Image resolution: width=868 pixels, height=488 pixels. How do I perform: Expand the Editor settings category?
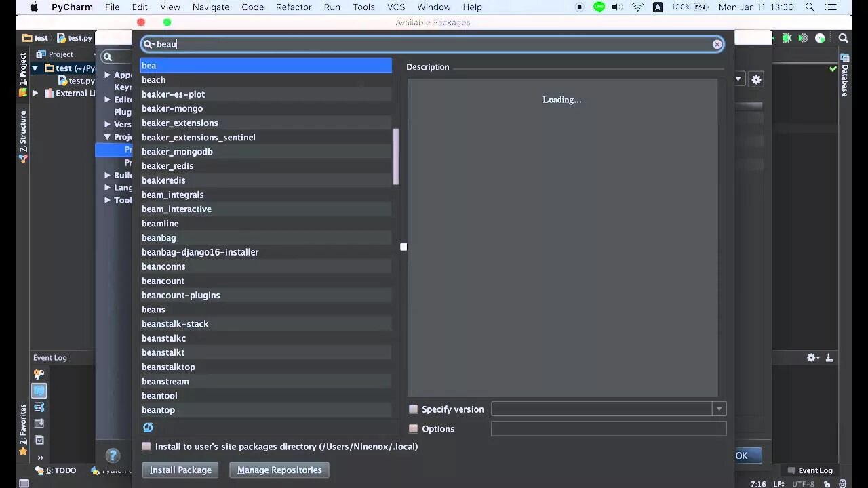(x=107, y=100)
